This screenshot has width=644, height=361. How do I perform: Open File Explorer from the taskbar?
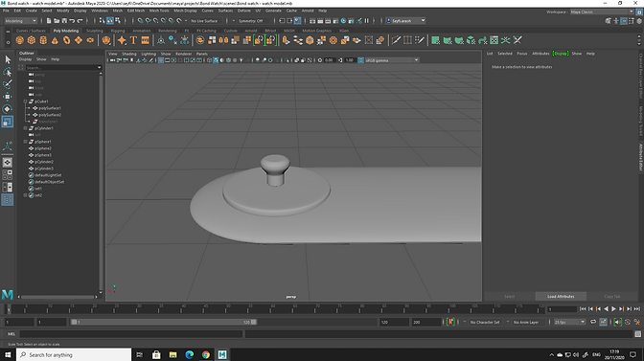[x=172, y=354]
